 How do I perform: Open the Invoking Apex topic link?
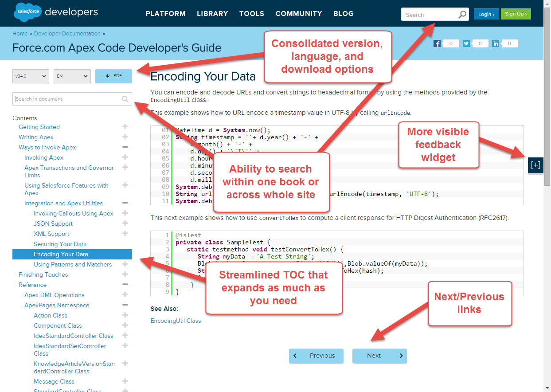(44, 157)
